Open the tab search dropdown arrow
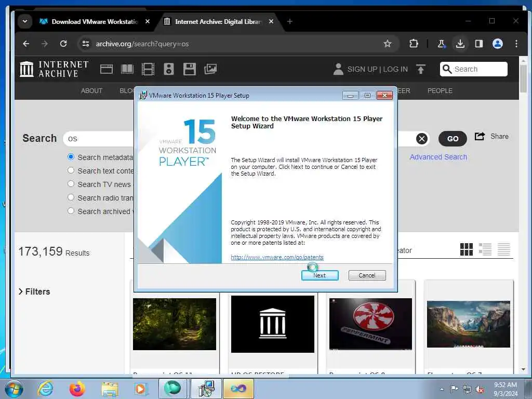The image size is (532, 399). (25, 21)
